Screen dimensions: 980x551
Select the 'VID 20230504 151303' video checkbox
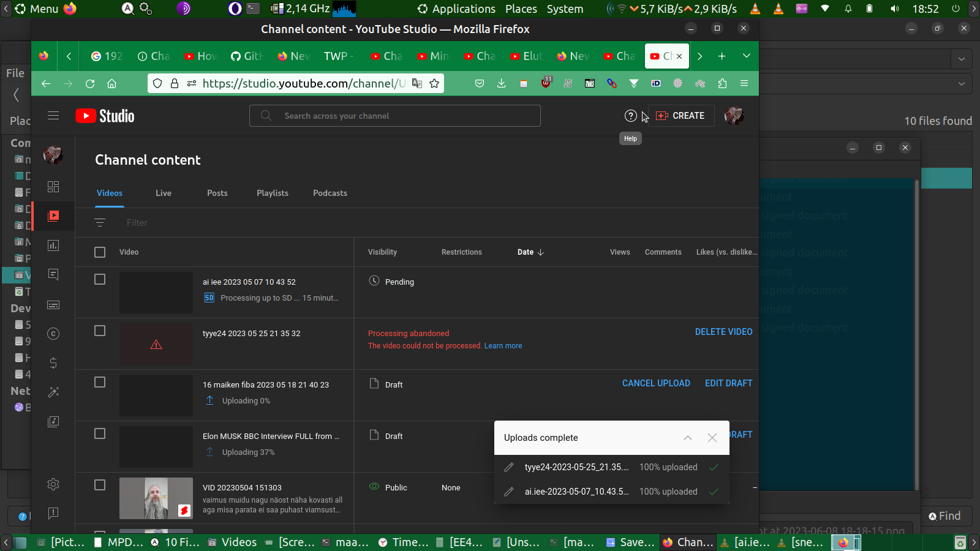100,485
